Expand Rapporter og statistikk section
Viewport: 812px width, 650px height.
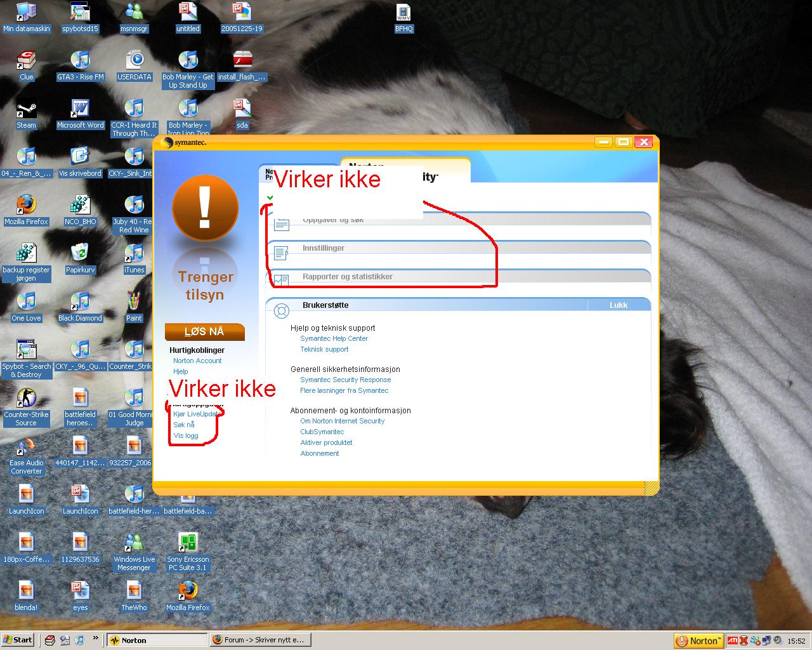pos(458,277)
